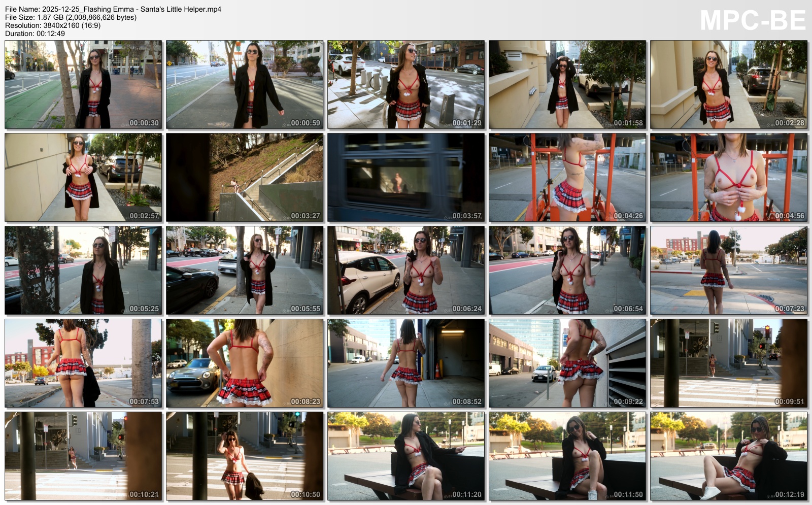Choose the frame at 00:02:57
The height and width of the screenshot is (505, 812).
[83, 178]
